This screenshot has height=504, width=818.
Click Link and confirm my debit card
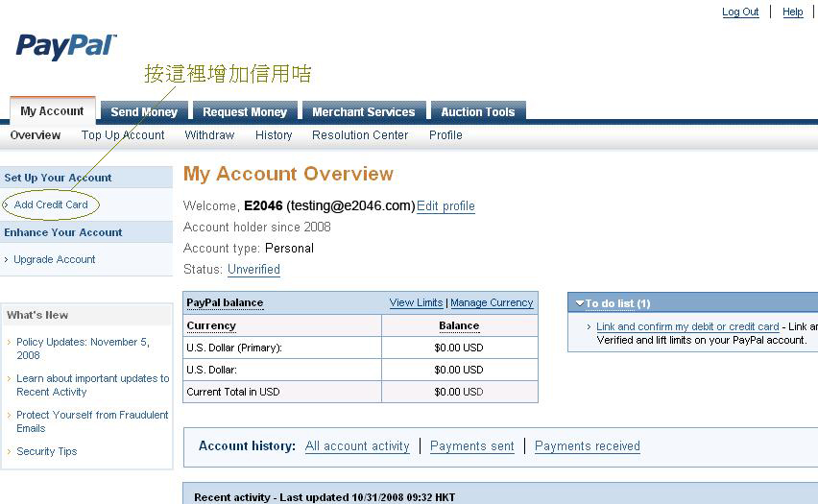(687, 327)
